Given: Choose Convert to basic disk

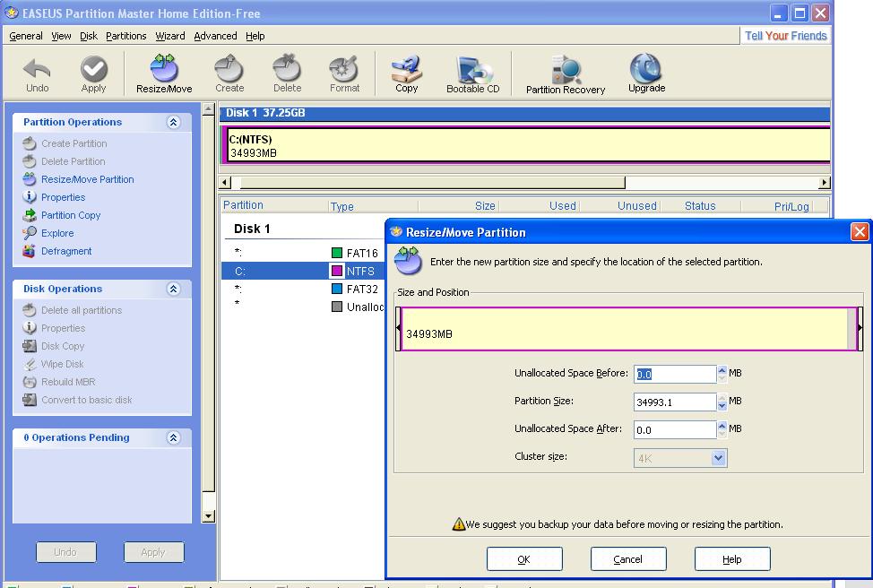Looking at the screenshot, I should click(x=77, y=399).
